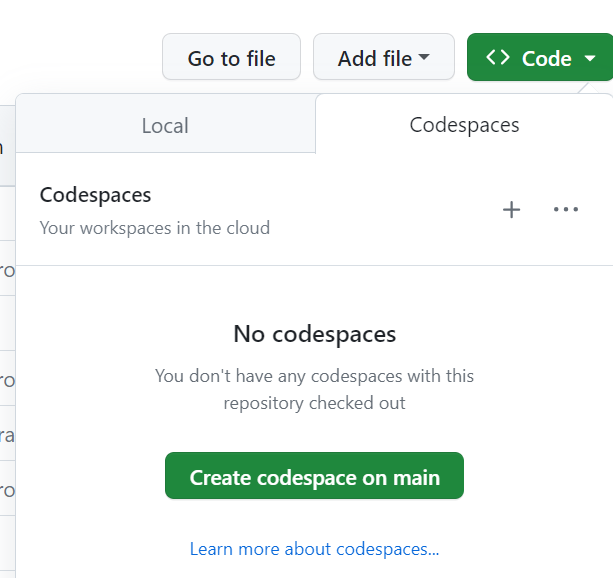The width and height of the screenshot is (613, 578).
Task: Open the Add file dropdown
Action: [383, 58]
